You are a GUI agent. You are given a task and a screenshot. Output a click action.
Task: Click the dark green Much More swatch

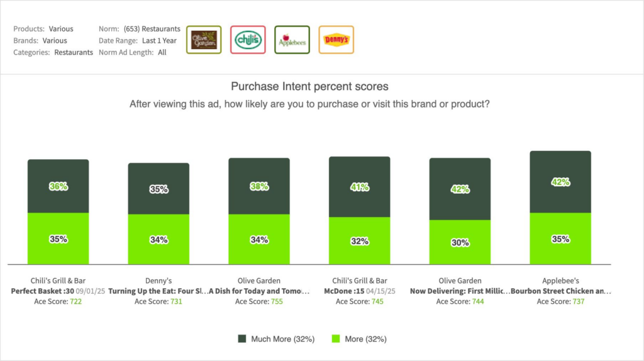[242, 339]
